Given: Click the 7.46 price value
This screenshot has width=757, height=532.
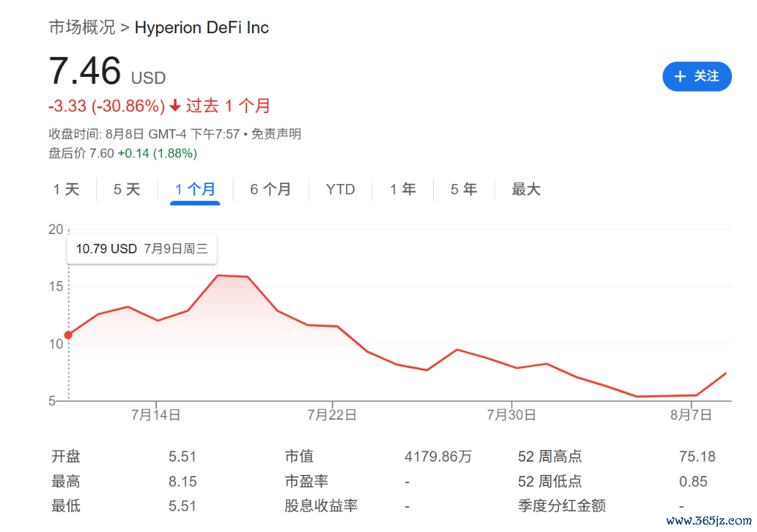Looking at the screenshot, I should tap(85, 70).
